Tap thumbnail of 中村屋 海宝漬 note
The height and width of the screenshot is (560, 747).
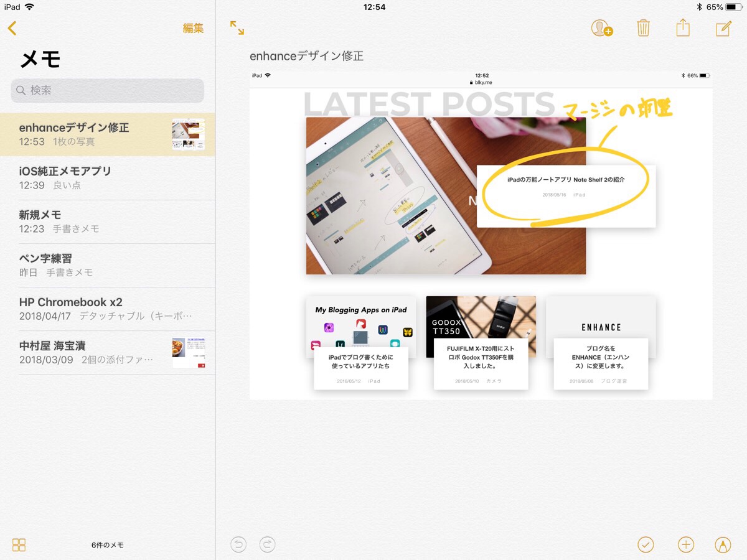(189, 353)
